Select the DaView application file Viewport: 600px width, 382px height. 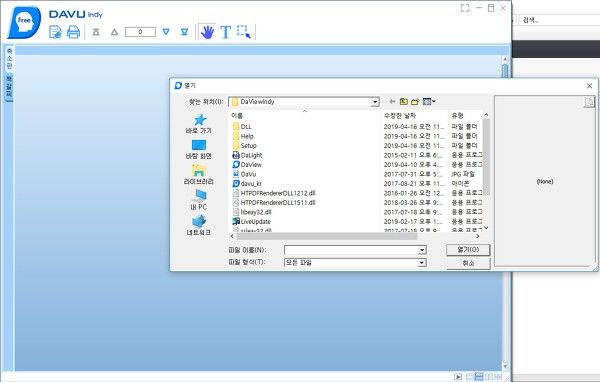247,165
